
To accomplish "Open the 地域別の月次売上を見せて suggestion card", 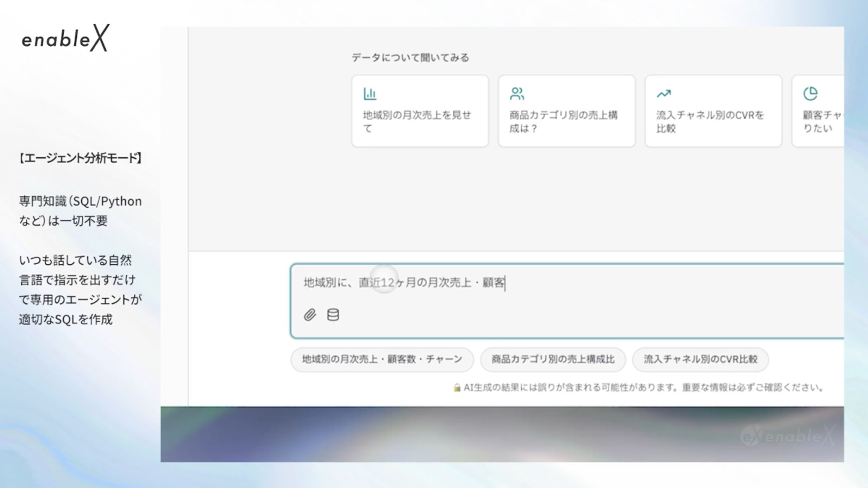I will click(420, 111).
